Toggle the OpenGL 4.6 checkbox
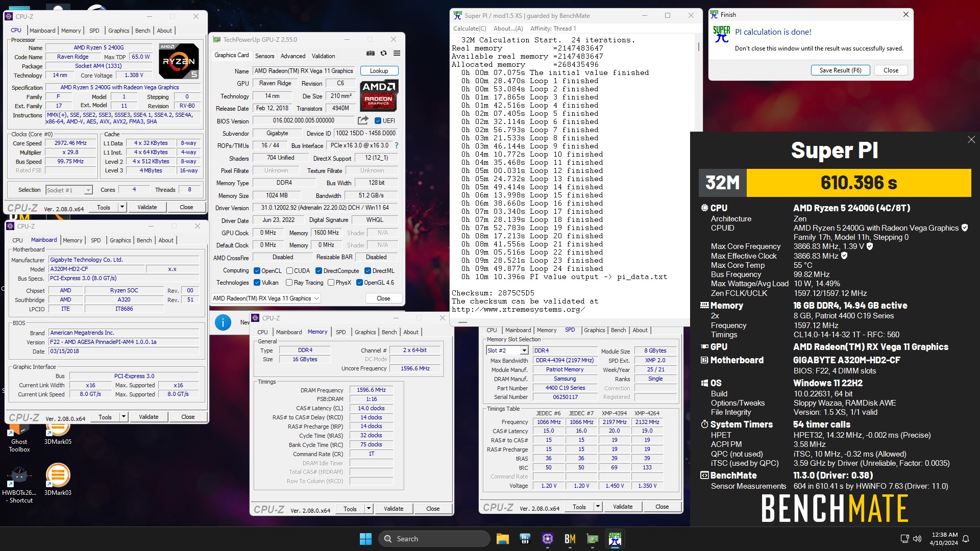980x551 pixels. pyautogui.click(x=359, y=283)
